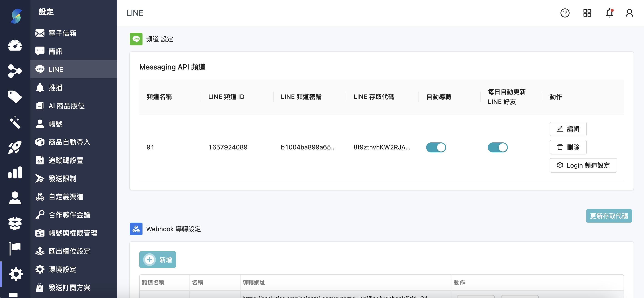Screen dimensions: 644x298
Task: Open the user profile icon
Action: [629, 13]
